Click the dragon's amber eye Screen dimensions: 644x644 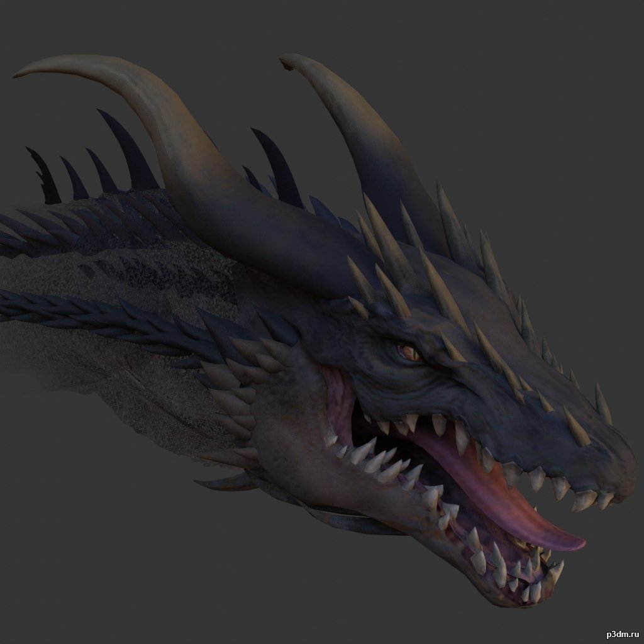(409, 353)
